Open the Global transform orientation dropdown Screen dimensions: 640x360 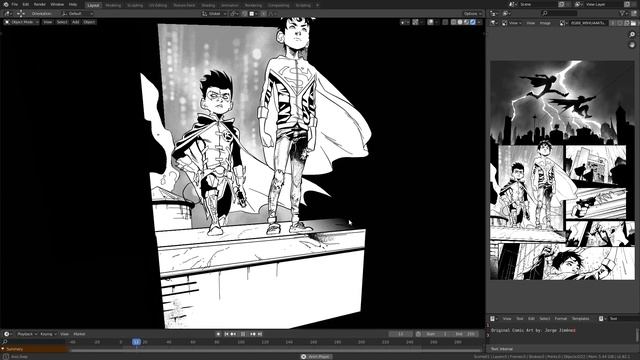click(214, 13)
